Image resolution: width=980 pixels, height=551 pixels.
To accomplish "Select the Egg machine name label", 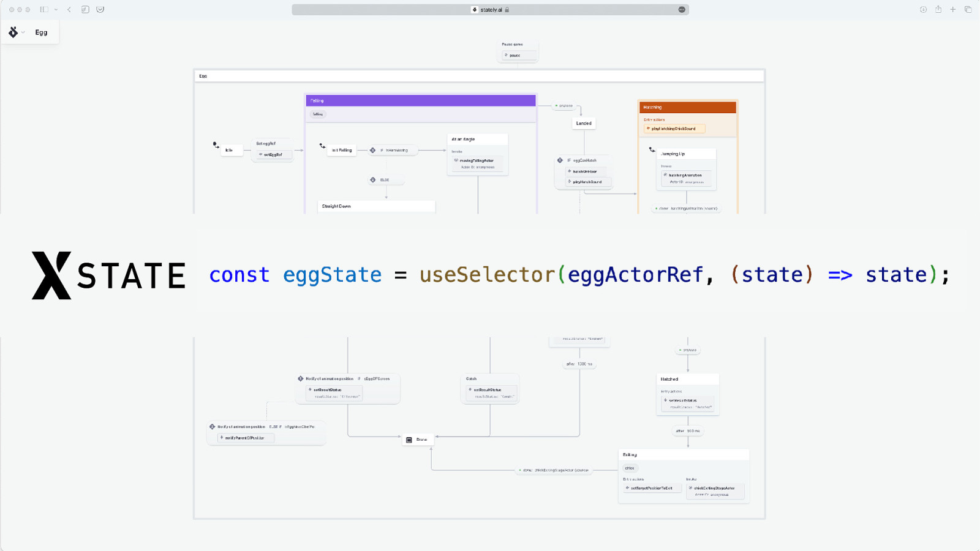I will [41, 32].
